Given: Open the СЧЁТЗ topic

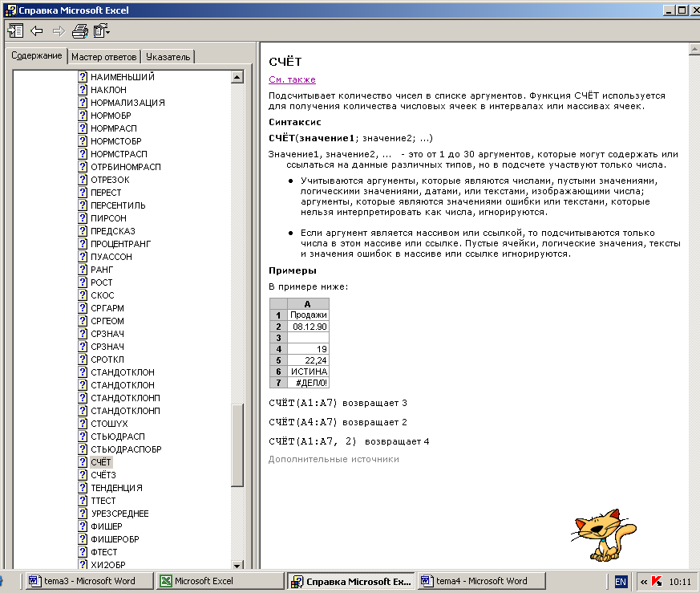Looking at the screenshot, I should [103, 476].
